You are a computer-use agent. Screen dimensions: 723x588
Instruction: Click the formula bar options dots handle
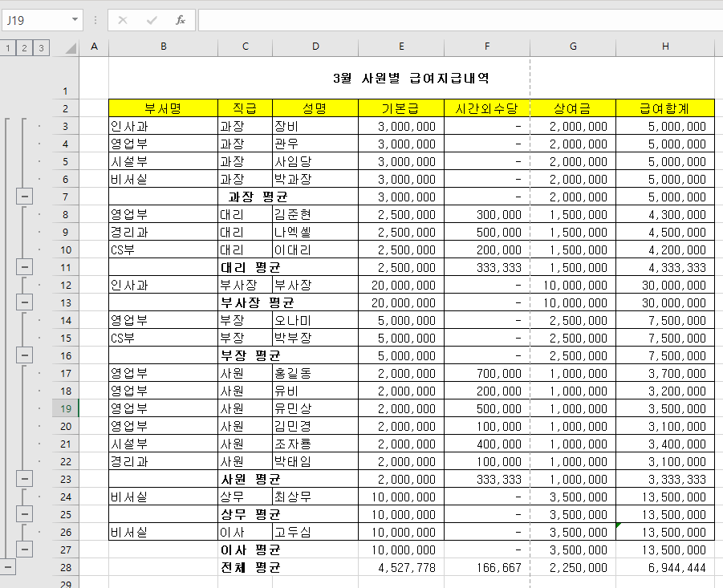[x=95, y=20]
